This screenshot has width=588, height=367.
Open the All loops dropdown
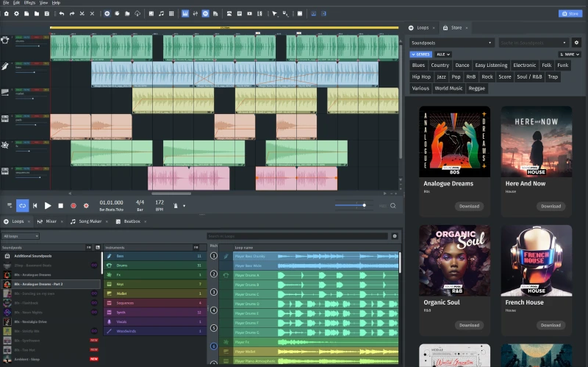coord(21,236)
